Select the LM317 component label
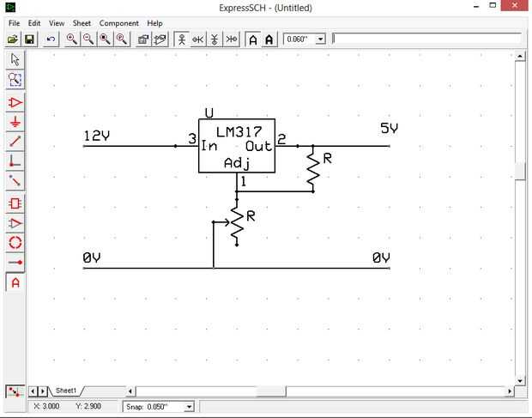Screen dimensions: 532x418 (x=239, y=132)
